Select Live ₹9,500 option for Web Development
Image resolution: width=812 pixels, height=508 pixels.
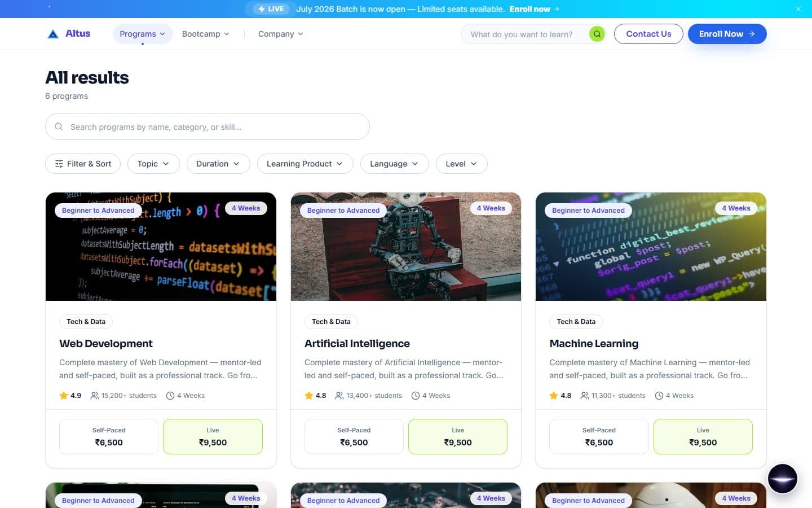[x=213, y=436]
